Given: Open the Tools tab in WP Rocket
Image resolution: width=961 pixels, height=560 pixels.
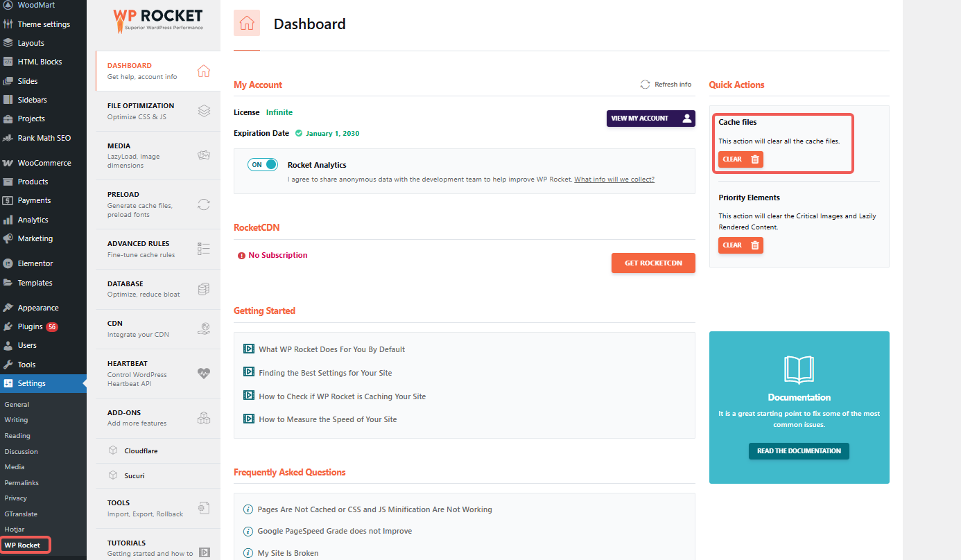Looking at the screenshot, I should [158, 508].
